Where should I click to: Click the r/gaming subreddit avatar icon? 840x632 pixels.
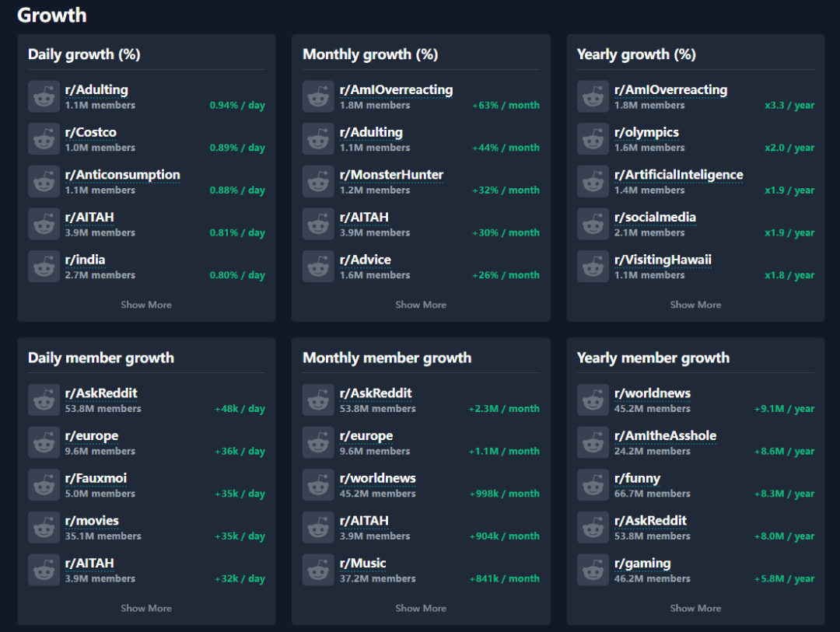[x=593, y=570]
